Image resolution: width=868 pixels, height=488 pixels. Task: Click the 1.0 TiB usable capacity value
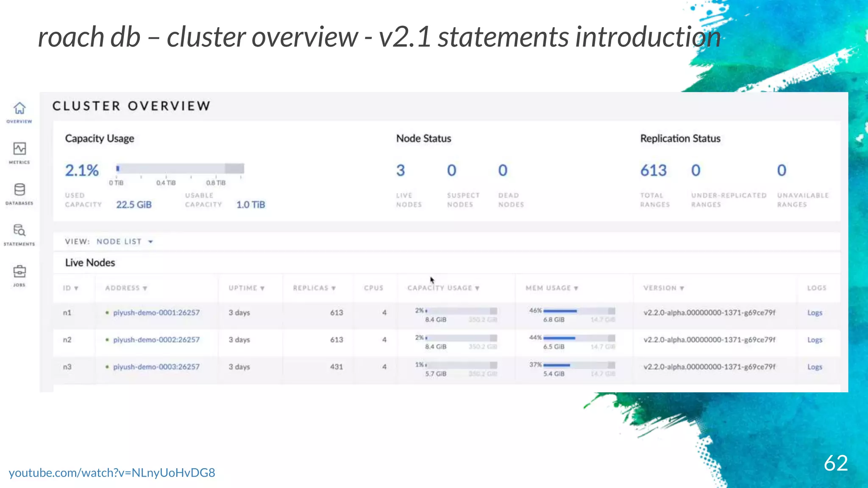(x=250, y=205)
